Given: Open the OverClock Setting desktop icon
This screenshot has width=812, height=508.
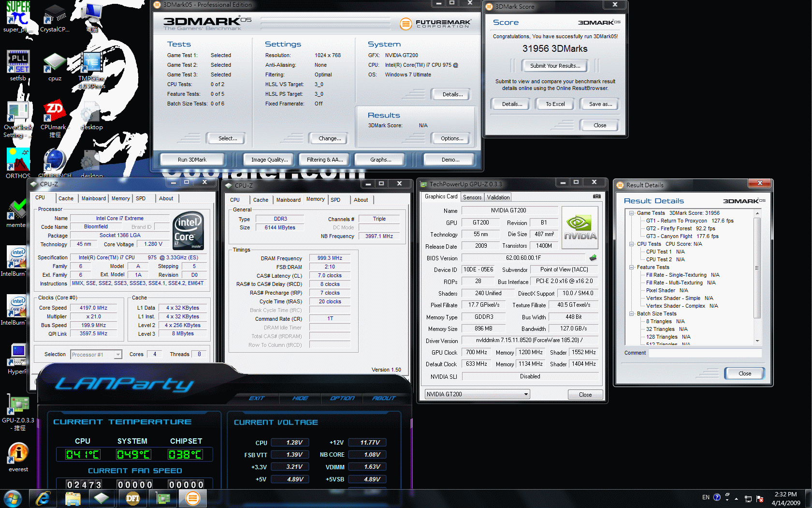Looking at the screenshot, I should coord(18,119).
